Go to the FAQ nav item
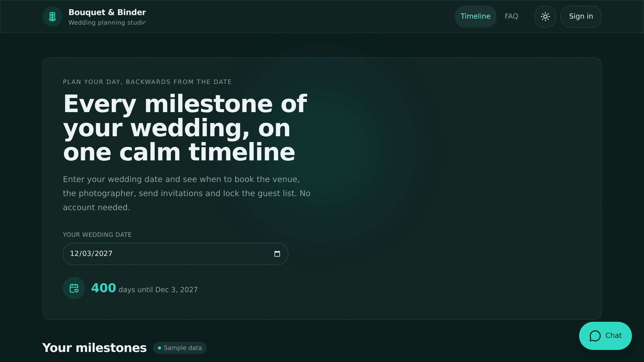 [511, 17]
